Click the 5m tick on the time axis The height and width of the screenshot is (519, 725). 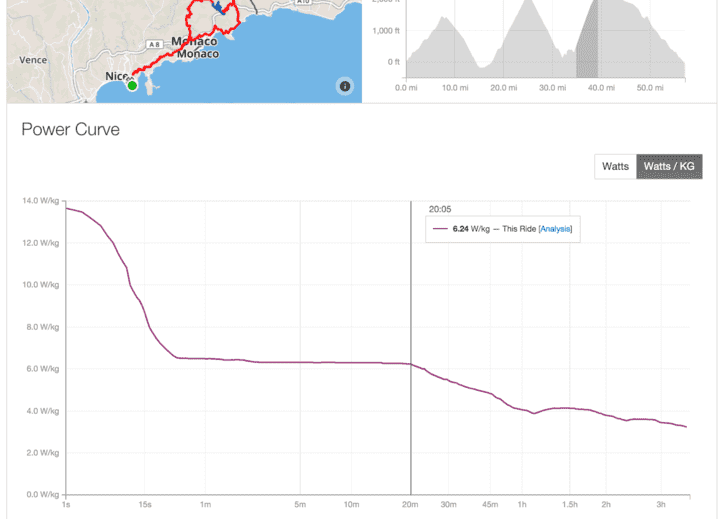point(300,504)
